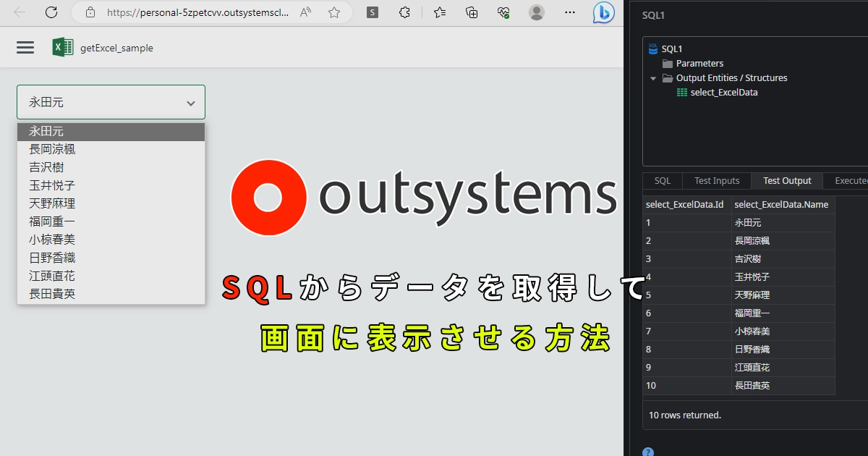Open Browser essentials heart icon

(504, 12)
